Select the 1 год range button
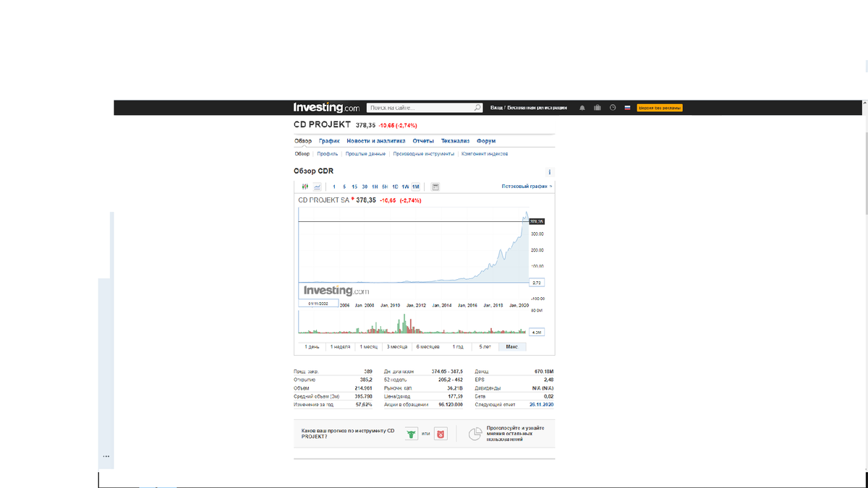Screen dimensions: 868x488 [457, 347]
